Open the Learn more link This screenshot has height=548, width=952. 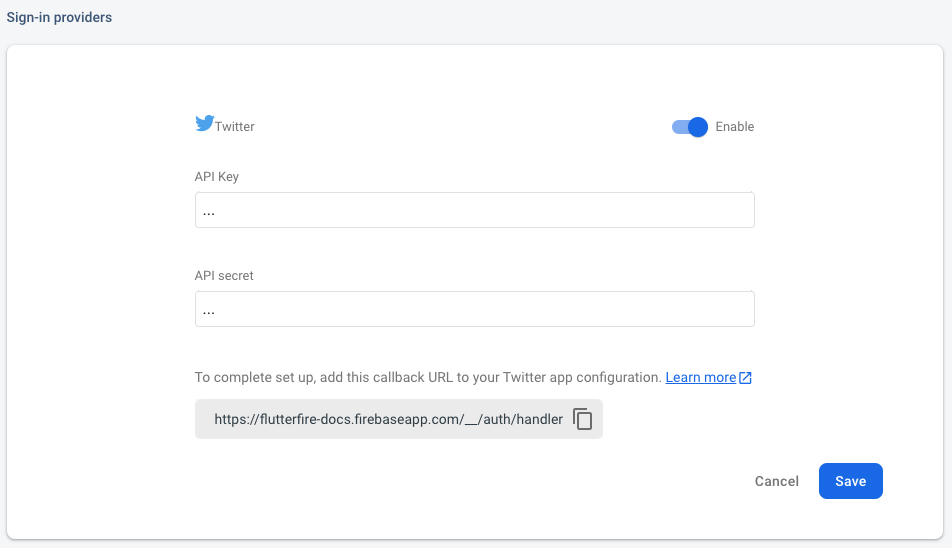click(x=701, y=377)
